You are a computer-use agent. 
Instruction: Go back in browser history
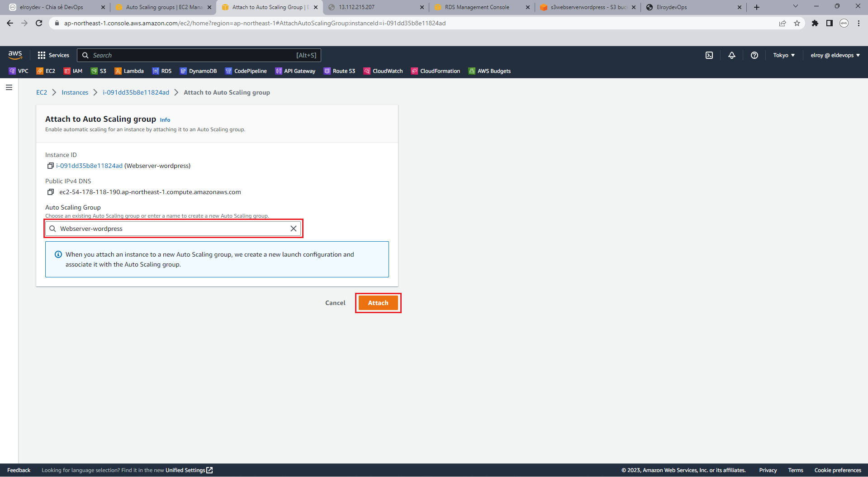click(x=10, y=23)
